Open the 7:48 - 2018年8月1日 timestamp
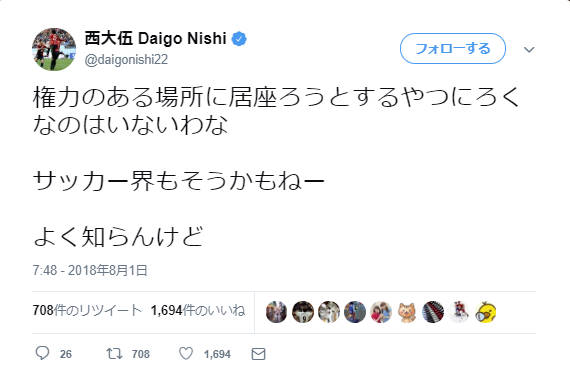 tap(90, 270)
